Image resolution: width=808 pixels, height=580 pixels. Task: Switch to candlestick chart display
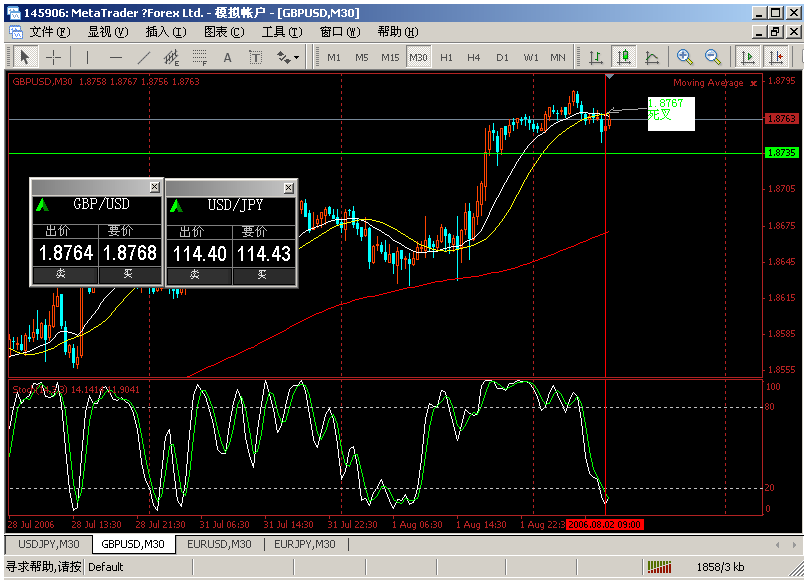624,57
